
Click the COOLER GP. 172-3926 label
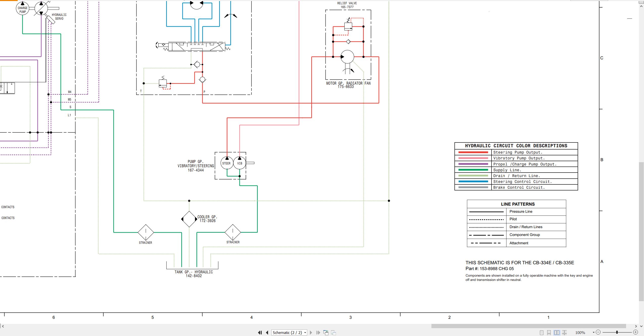(x=207, y=219)
